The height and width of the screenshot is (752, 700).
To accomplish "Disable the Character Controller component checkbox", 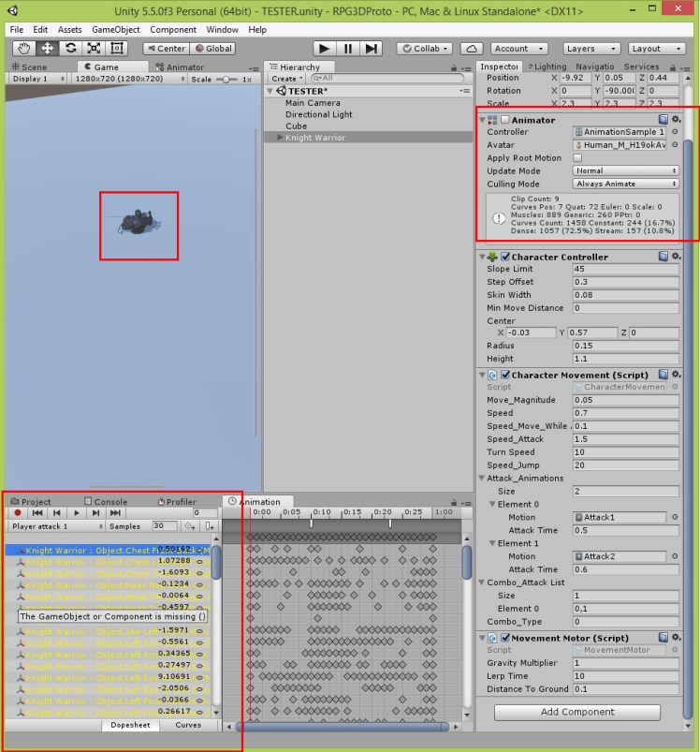I will pyautogui.click(x=505, y=257).
